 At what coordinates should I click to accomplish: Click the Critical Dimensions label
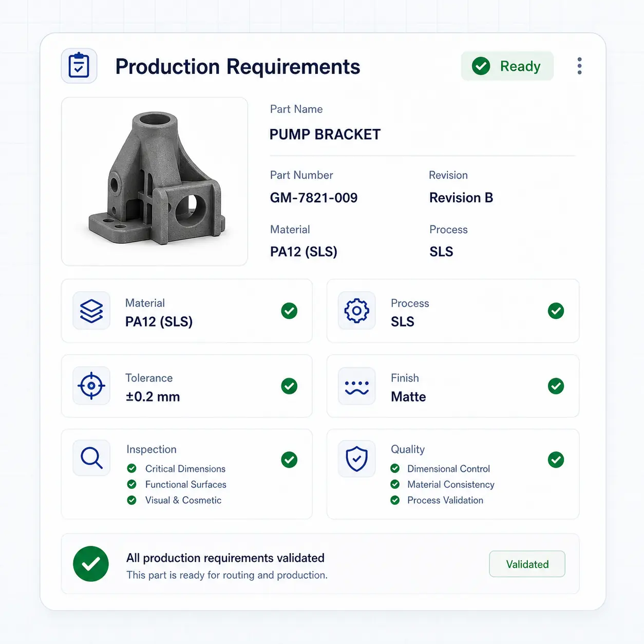click(x=185, y=469)
